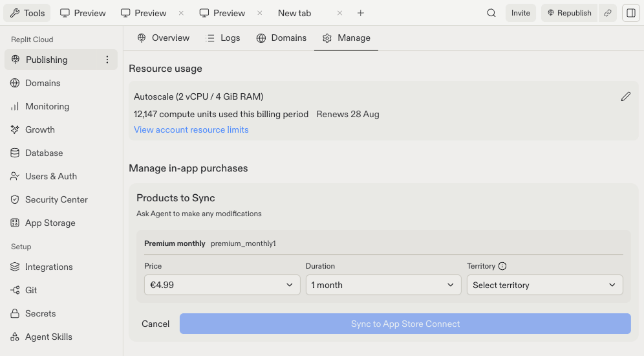Select the New tab
Image resolution: width=644 pixels, height=356 pixels.
click(294, 13)
